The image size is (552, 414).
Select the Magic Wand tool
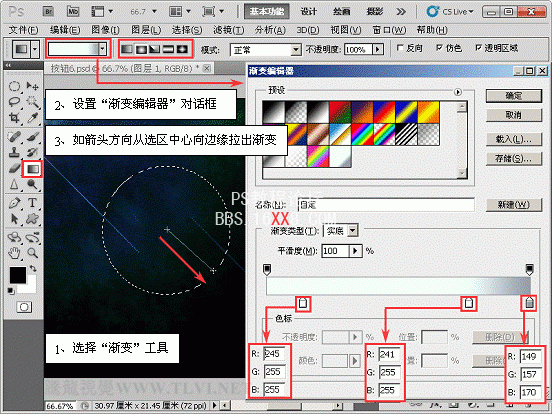[33, 102]
